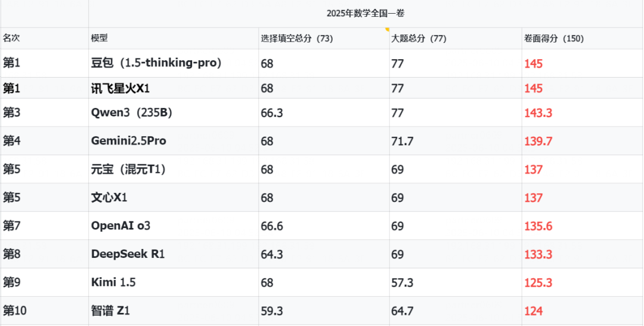
Task: Click the Gemini2.5Pro model cell
Action: [174, 141]
